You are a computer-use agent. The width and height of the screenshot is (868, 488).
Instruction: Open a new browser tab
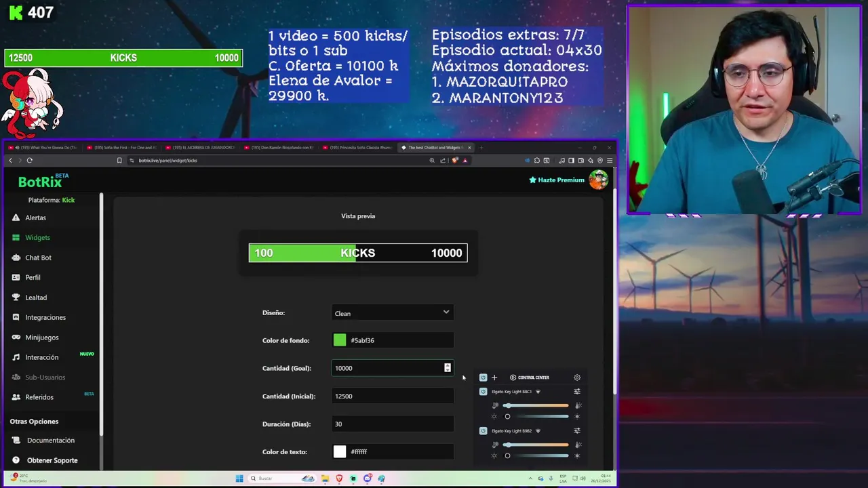pyautogui.click(x=481, y=148)
